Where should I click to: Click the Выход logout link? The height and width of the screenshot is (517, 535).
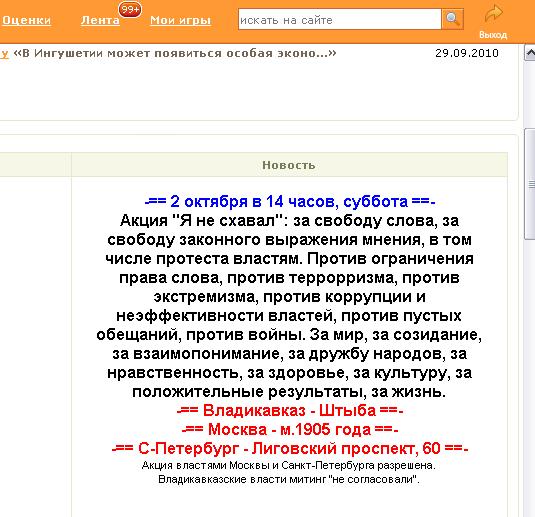(x=493, y=35)
